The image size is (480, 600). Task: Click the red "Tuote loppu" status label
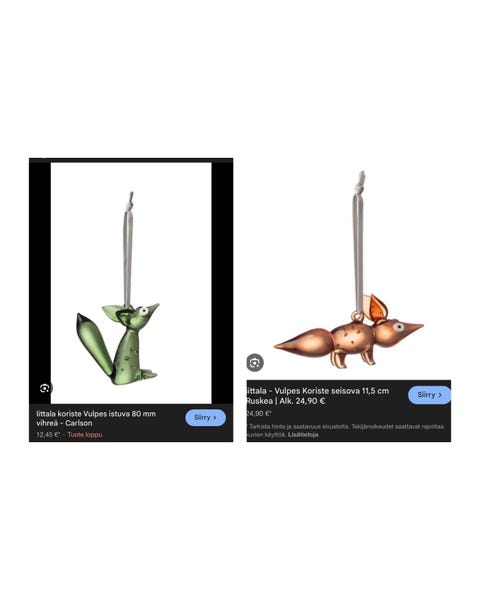click(85, 435)
